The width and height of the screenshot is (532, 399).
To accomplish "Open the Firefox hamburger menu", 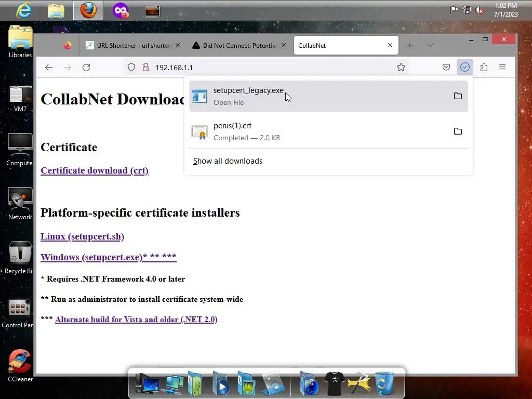I will [502, 67].
